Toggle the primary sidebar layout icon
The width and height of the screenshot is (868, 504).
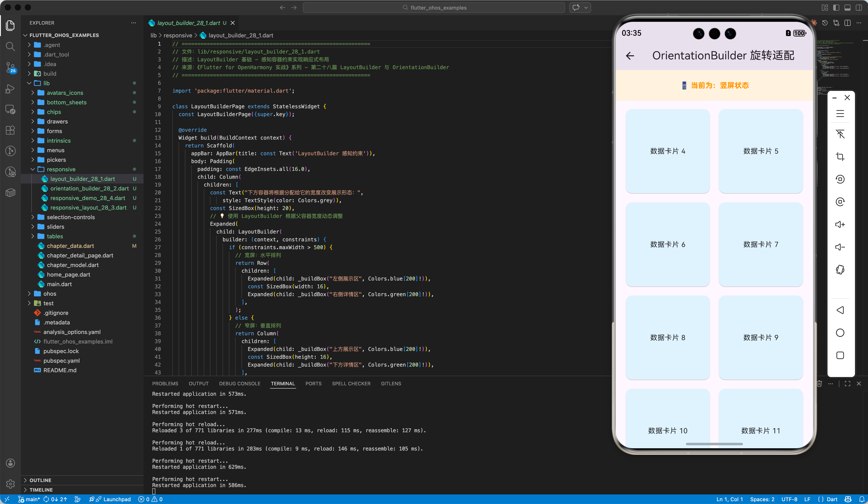[x=836, y=8]
